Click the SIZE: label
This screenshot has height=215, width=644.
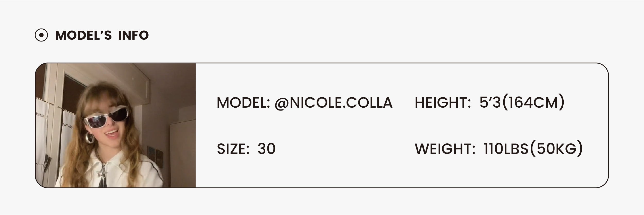(x=233, y=149)
